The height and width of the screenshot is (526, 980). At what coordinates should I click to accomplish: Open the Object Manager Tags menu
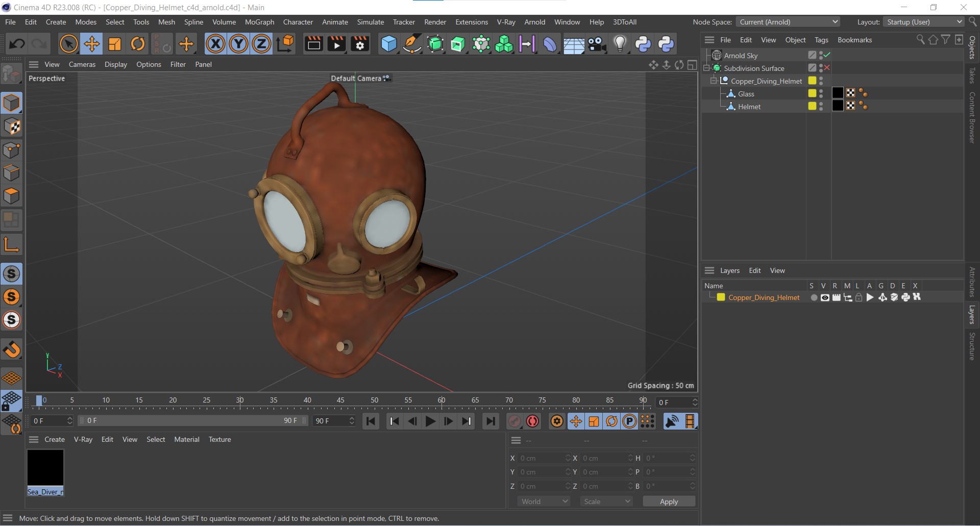coord(821,40)
